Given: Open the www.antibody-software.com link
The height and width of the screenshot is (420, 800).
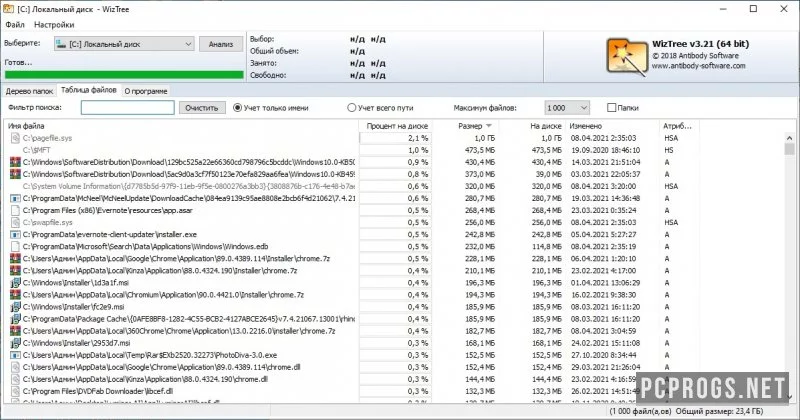Looking at the screenshot, I should click(x=698, y=66).
